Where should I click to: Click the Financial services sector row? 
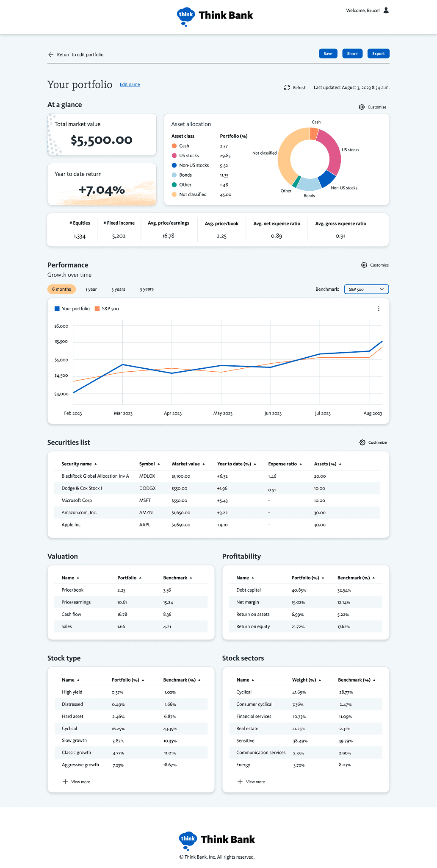tap(306, 716)
